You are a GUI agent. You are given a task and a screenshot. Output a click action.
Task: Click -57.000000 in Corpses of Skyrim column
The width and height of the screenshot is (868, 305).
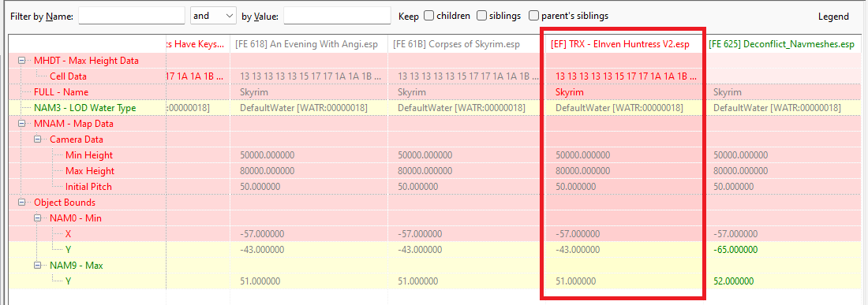(x=420, y=234)
